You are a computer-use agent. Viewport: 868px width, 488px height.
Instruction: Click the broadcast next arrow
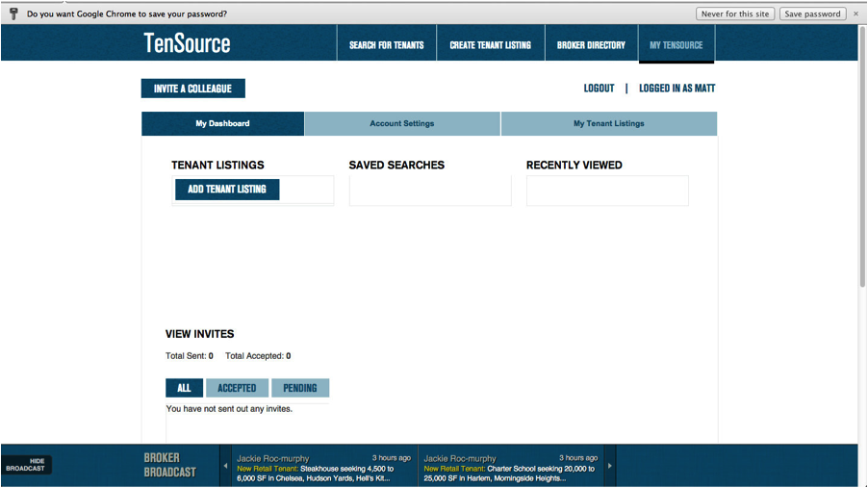coord(609,465)
